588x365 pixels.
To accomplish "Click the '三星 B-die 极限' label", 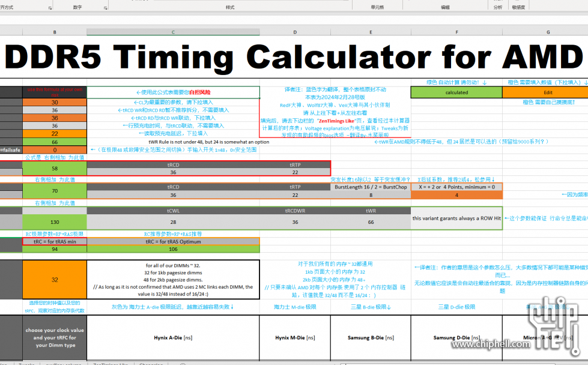I will click(x=371, y=307).
